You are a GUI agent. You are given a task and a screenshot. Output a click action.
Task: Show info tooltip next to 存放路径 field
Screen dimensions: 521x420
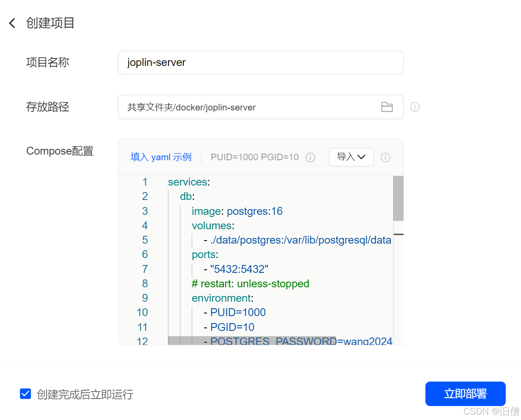point(415,107)
